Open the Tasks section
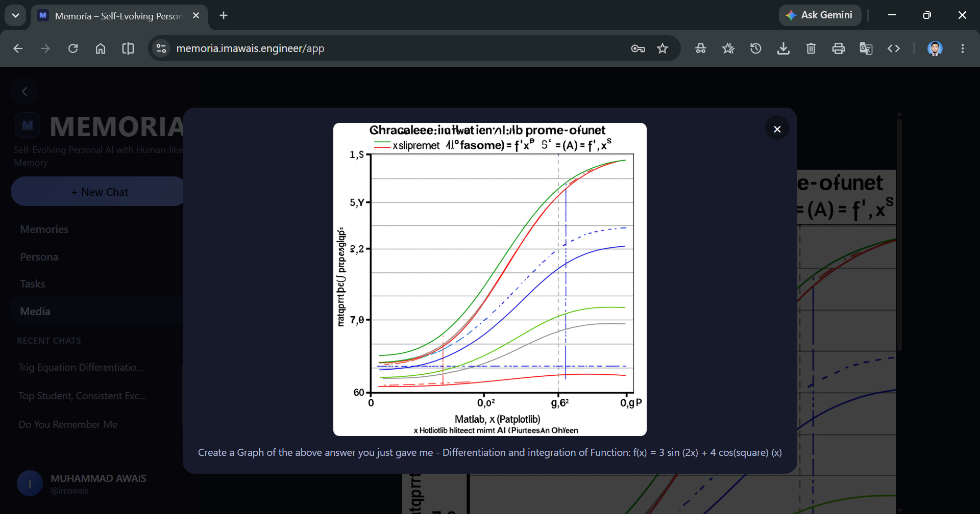Screen dimensions: 980x514 (x=32, y=284)
